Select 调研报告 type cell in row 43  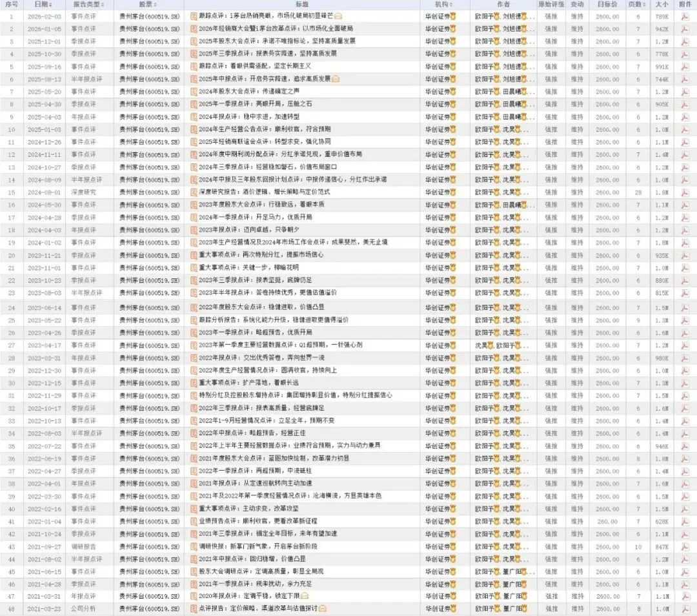click(83, 547)
